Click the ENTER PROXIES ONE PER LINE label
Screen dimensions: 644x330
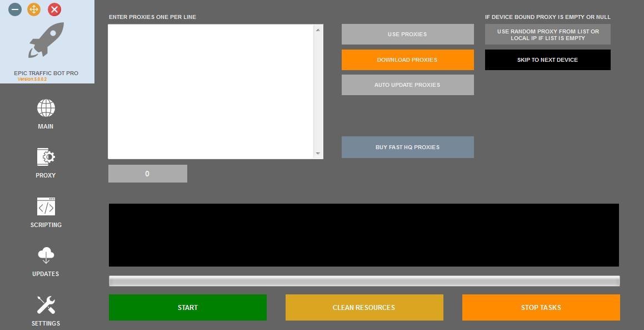click(x=152, y=17)
